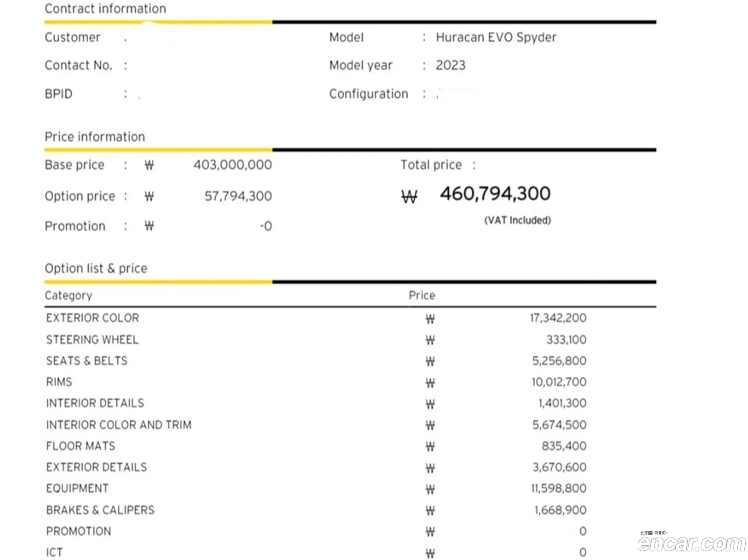Image resolution: width=748 pixels, height=560 pixels.
Task: Click seats and belts price '5,256,800'
Action: (x=559, y=361)
